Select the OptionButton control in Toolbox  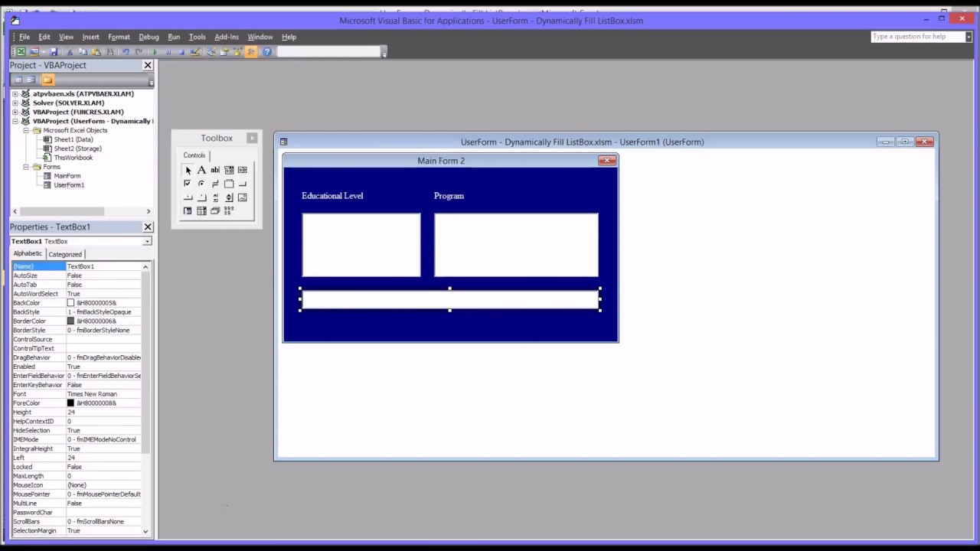click(x=201, y=184)
